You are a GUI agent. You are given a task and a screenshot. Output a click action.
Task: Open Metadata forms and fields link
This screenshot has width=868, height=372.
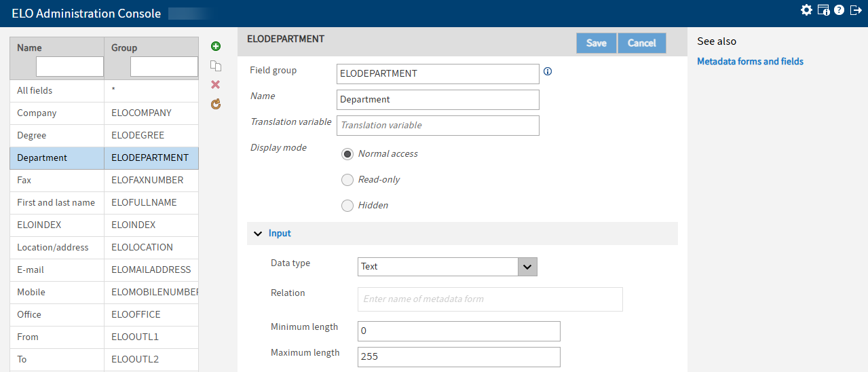[750, 61]
